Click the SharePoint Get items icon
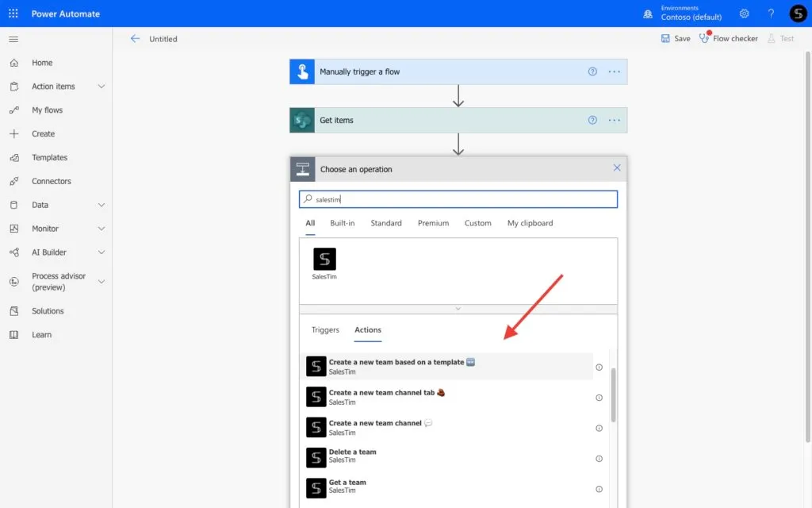 302,121
